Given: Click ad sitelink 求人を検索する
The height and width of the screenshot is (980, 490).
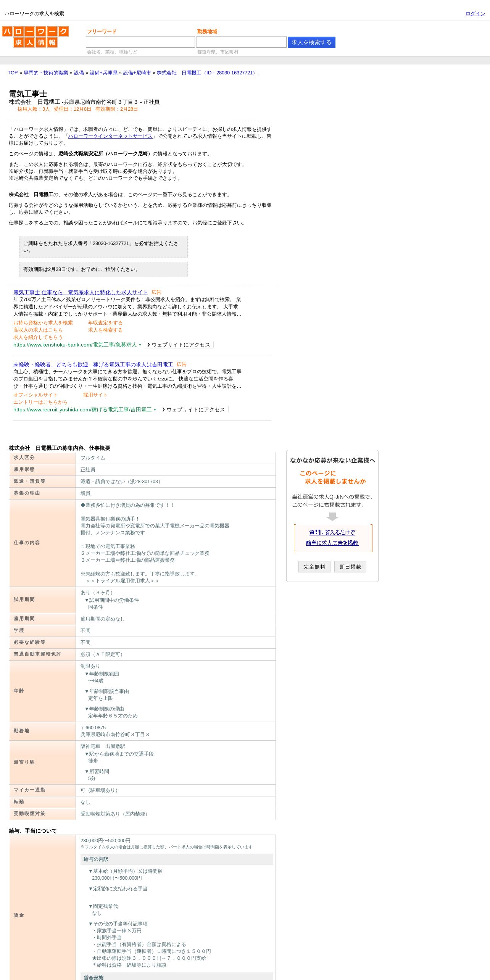Looking at the screenshot, I should click(105, 330).
